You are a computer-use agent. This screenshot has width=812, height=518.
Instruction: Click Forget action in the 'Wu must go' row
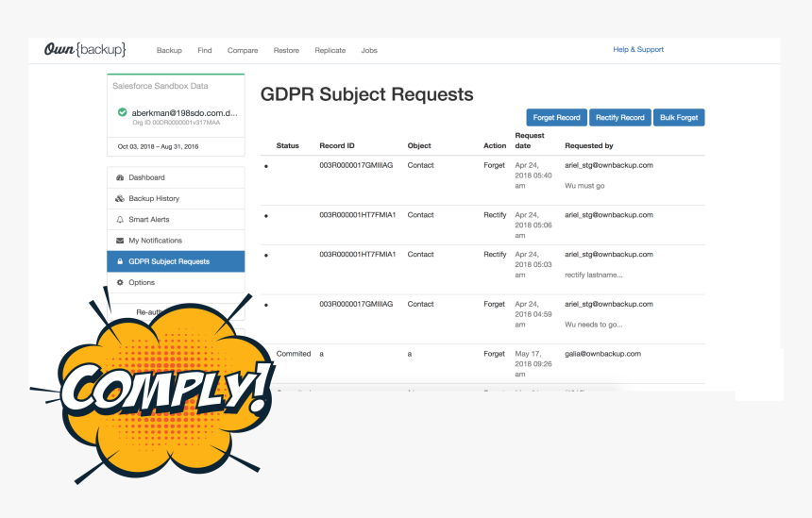click(x=494, y=165)
